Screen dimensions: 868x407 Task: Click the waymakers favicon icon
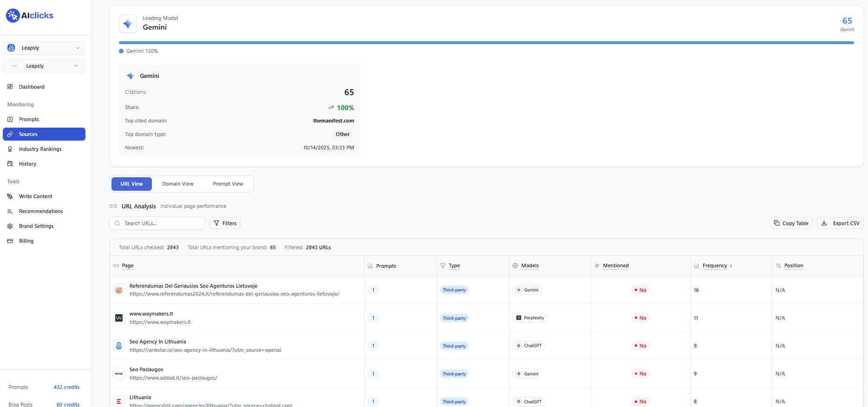(119, 318)
